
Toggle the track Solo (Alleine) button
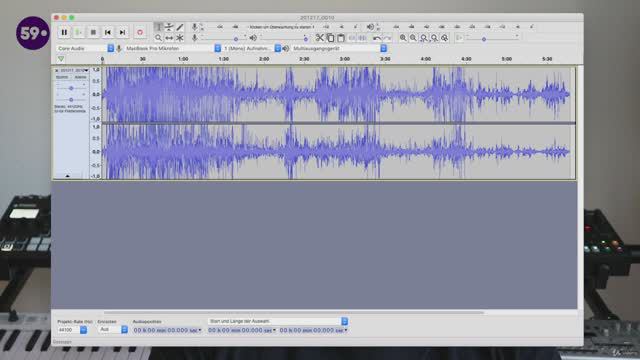(80, 77)
